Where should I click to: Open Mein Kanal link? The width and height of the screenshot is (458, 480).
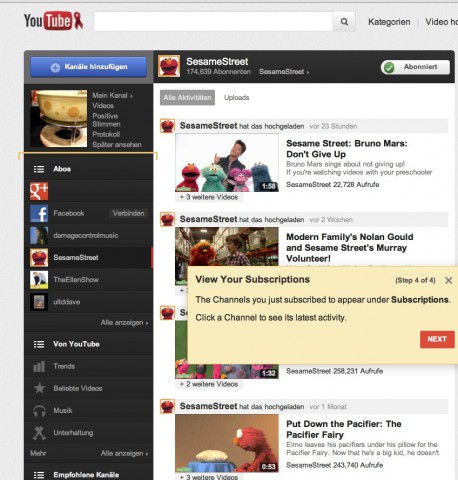tap(112, 96)
